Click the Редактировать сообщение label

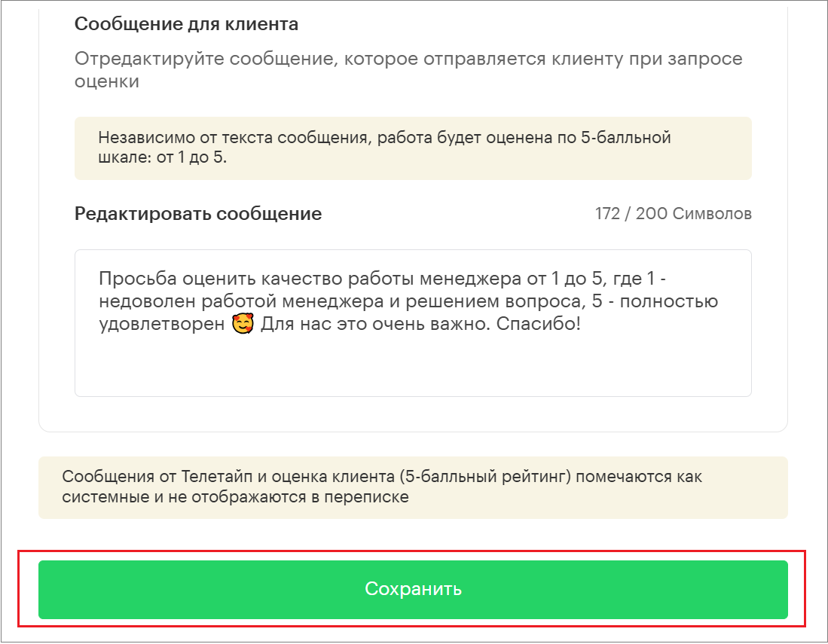[198, 214]
